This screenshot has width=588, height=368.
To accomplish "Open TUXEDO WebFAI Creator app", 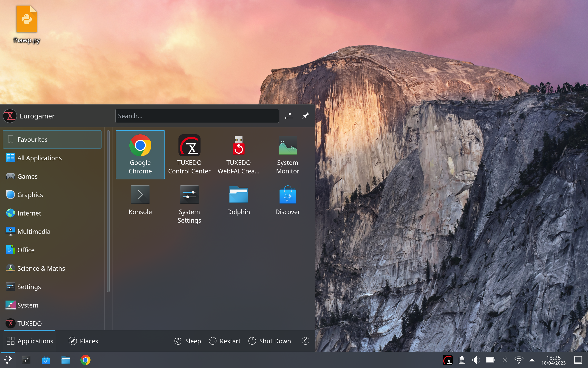I will [x=238, y=155].
